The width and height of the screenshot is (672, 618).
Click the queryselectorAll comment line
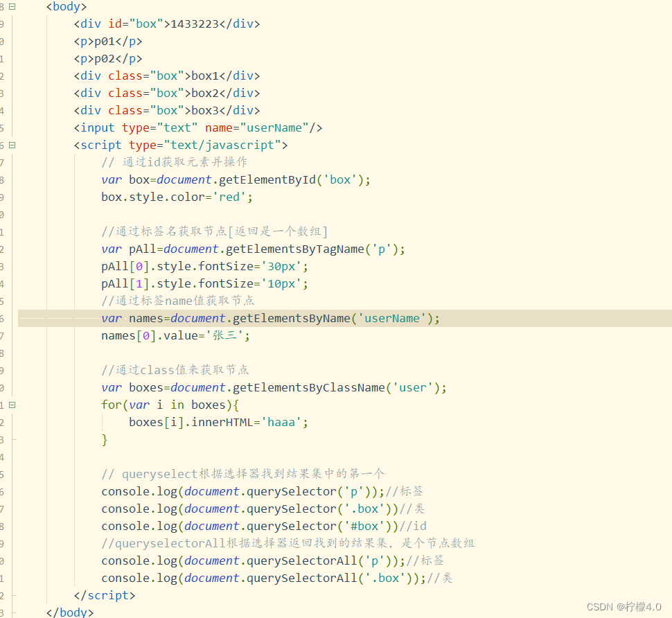coord(288,543)
